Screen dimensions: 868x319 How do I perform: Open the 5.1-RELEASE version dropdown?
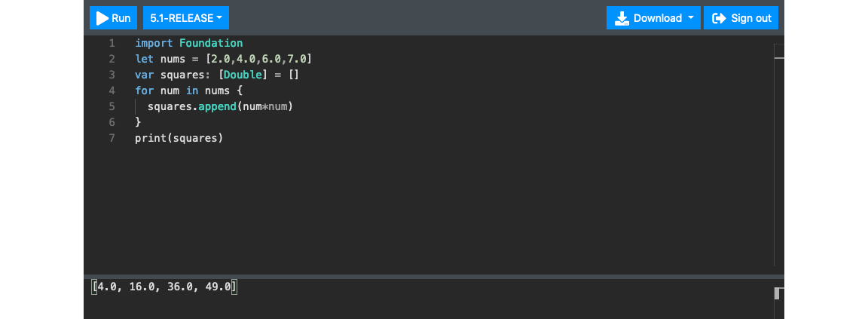(x=186, y=18)
